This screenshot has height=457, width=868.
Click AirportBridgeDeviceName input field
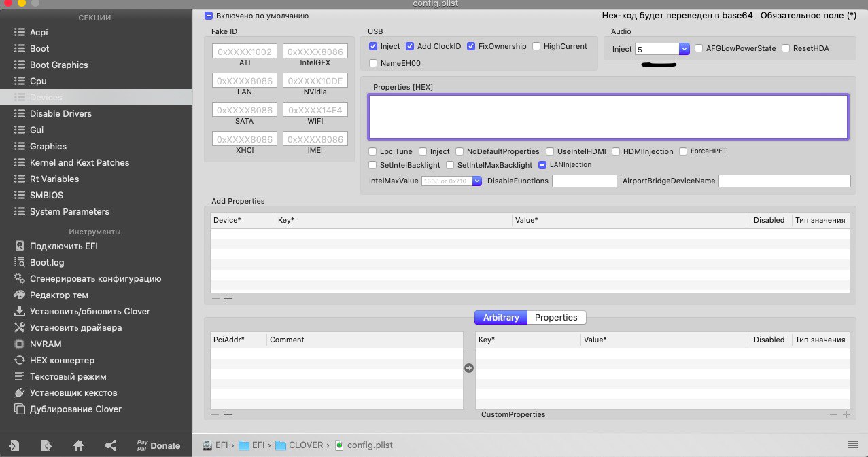coord(784,181)
